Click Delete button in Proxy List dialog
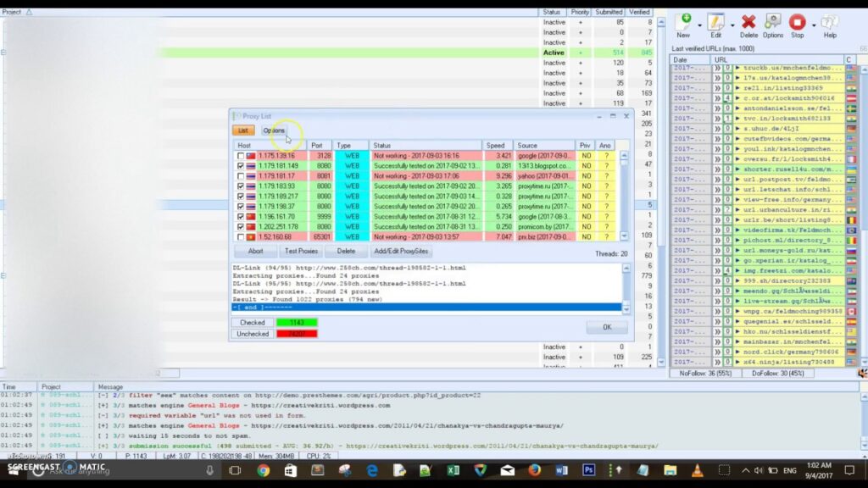The image size is (868, 488). (346, 251)
